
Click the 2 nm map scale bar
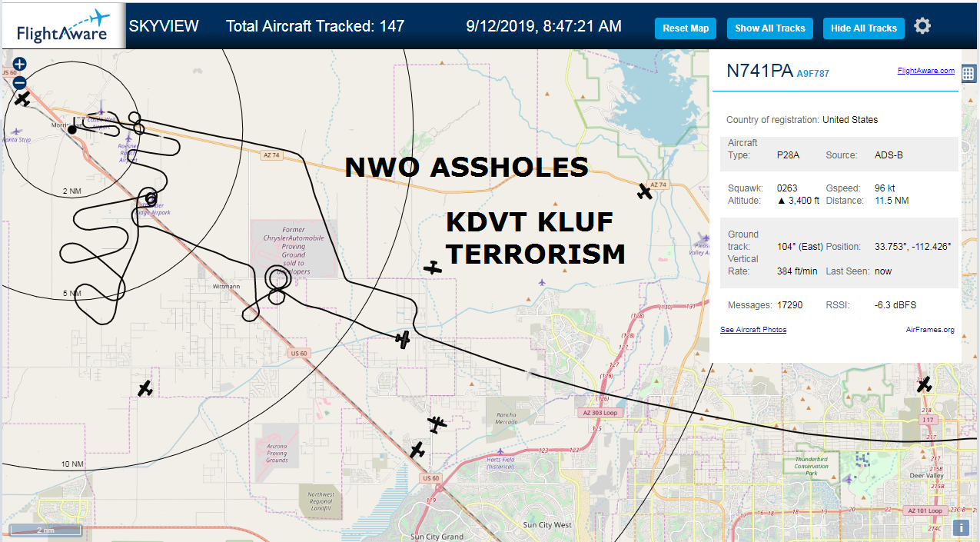pyautogui.click(x=45, y=530)
